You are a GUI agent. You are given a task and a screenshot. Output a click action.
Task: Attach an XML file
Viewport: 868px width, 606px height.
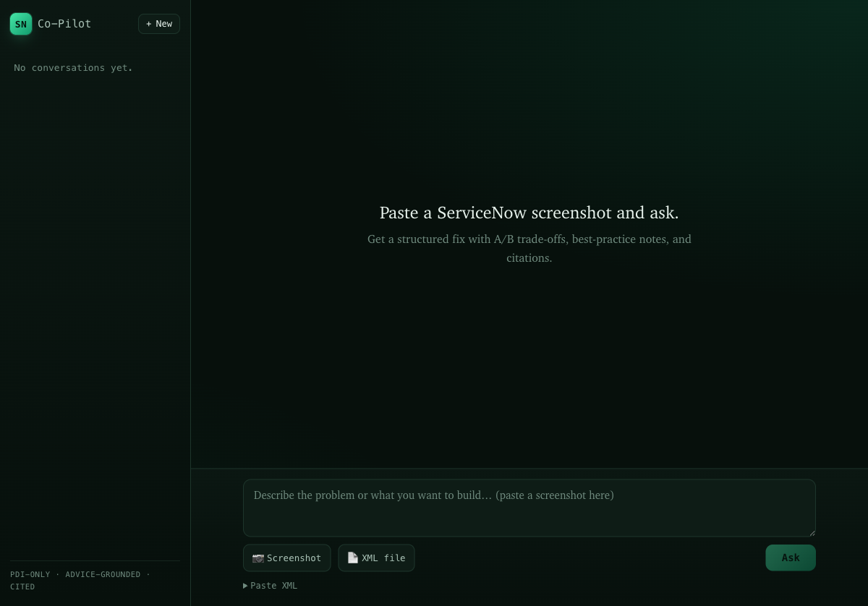(376, 558)
